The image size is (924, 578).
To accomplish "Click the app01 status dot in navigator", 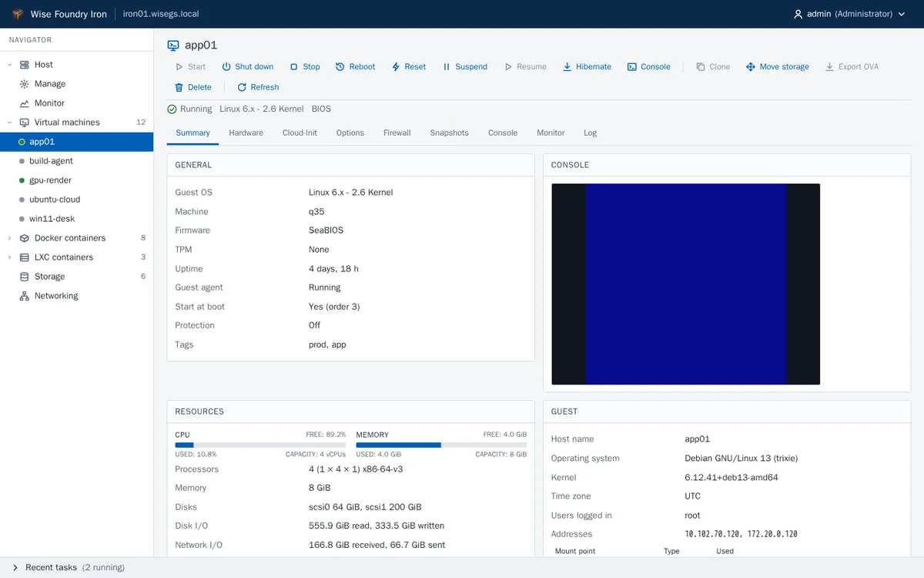I will pyautogui.click(x=22, y=142).
